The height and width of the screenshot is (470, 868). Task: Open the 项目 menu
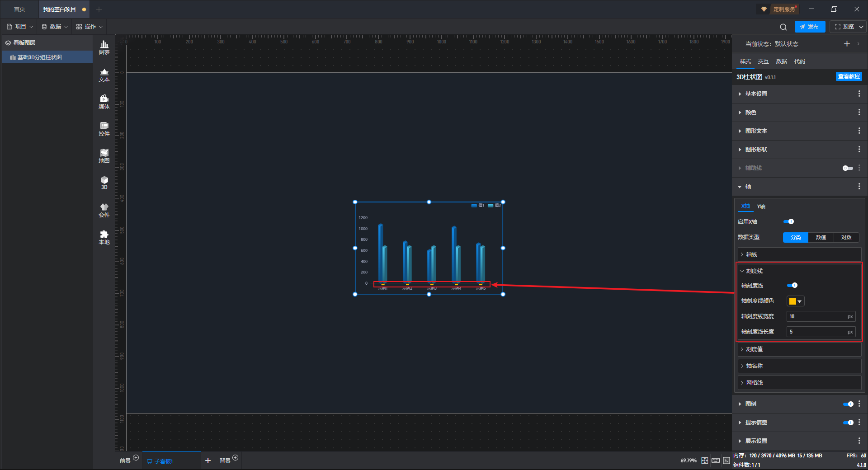click(x=20, y=27)
